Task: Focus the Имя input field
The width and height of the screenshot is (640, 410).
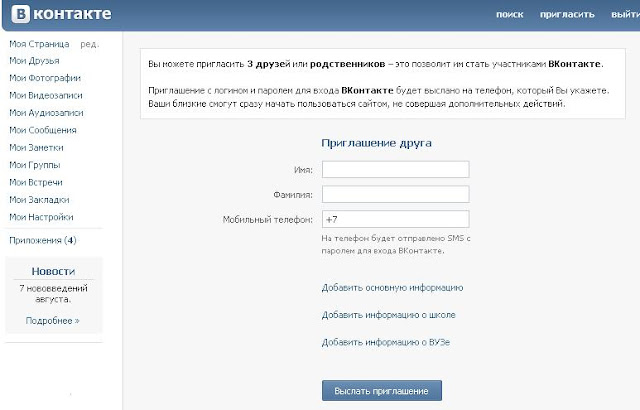Action: tap(396, 169)
